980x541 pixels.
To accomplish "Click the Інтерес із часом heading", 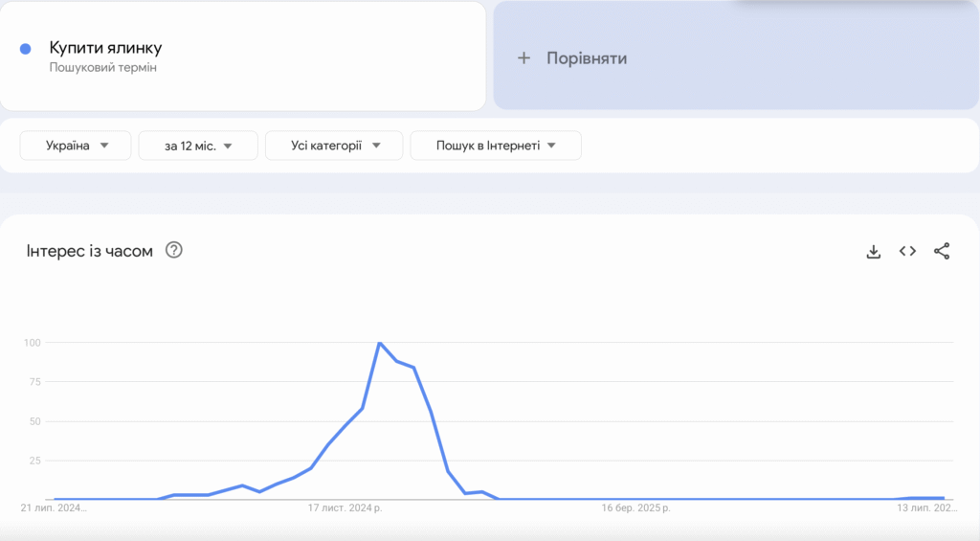I will (90, 251).
